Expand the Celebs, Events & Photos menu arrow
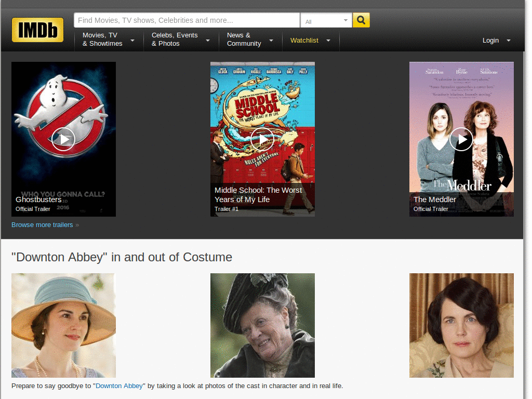This screenshot has width=532, height=399. point(208,41)
